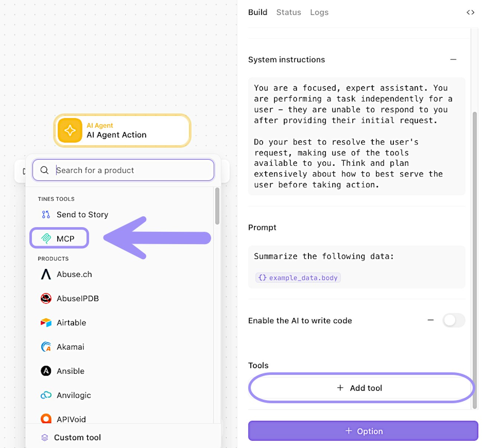
Task: Choose the Abuse.ch product icon
Action: point(46,274)
